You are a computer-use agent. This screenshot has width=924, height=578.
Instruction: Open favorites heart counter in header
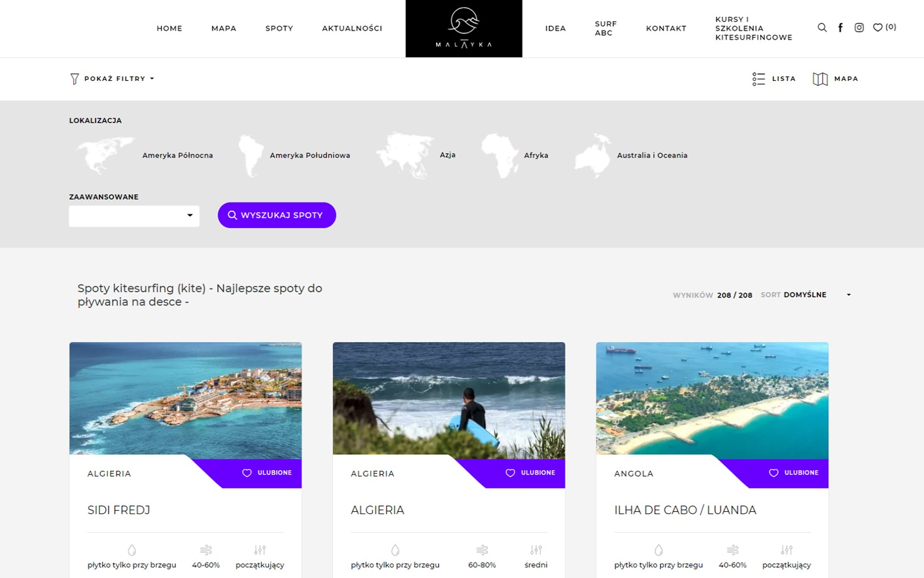[884, 28]
